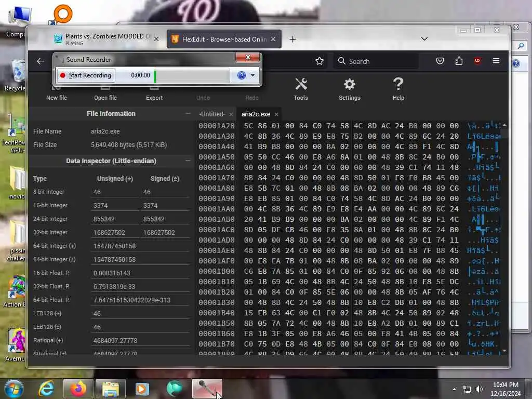Screen dimensions: 532x399
Task: Click the network tray icon
Action: tap(467, 389)
